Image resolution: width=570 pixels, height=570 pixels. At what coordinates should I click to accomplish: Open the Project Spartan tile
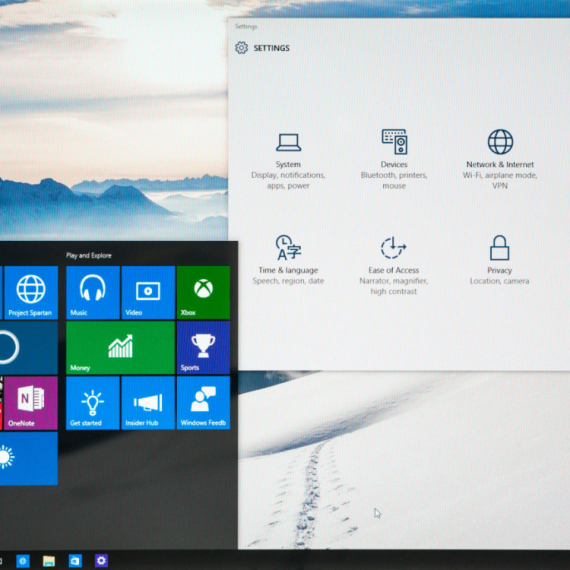pyautogui.click(x=31, y=293)
